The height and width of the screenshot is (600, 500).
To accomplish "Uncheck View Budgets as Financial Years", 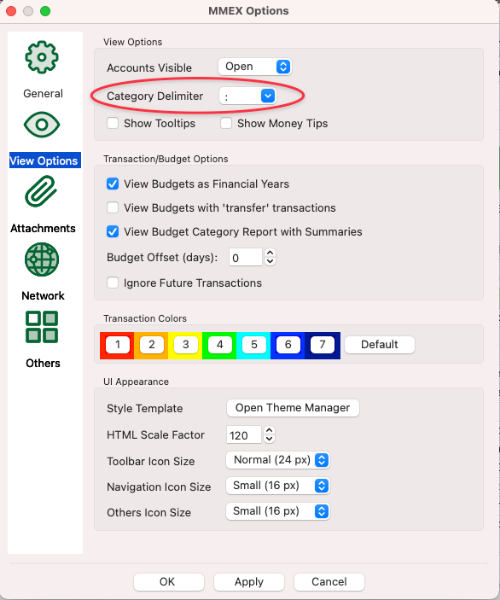I will (112, 184).
